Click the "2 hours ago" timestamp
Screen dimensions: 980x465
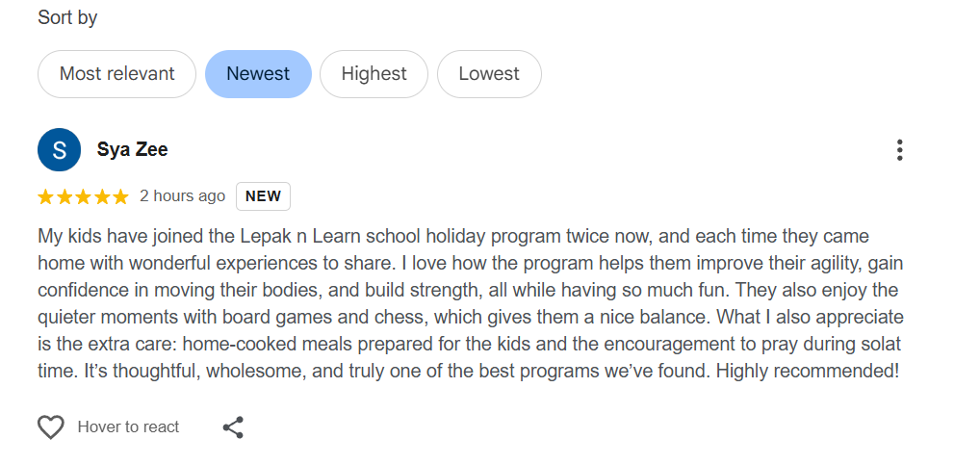pos(182,196)
